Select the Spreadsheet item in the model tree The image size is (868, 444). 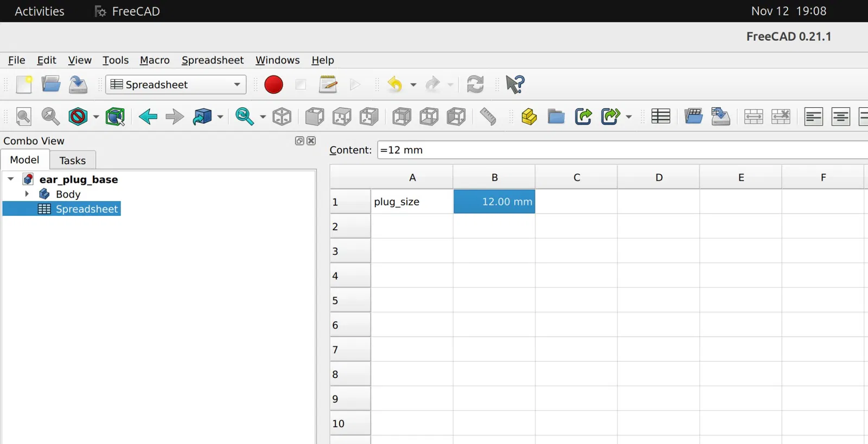(79, 209)
